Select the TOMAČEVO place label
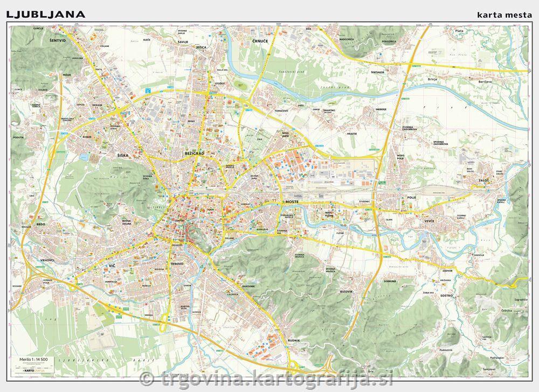 coord(281,111)
